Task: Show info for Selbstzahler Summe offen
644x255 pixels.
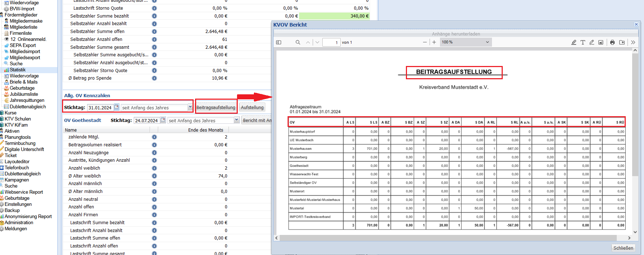Action: coord(154,32)
